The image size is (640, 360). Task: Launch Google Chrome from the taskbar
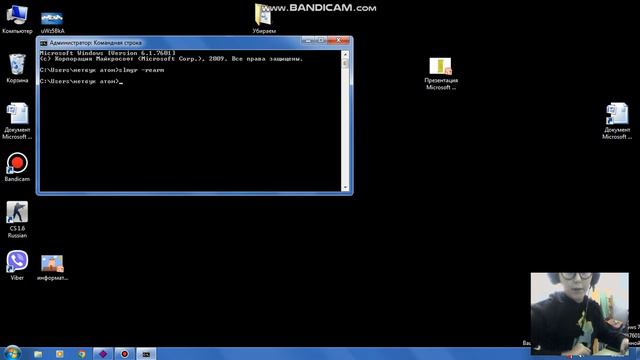pyautogui.click(x=82, y=354)
